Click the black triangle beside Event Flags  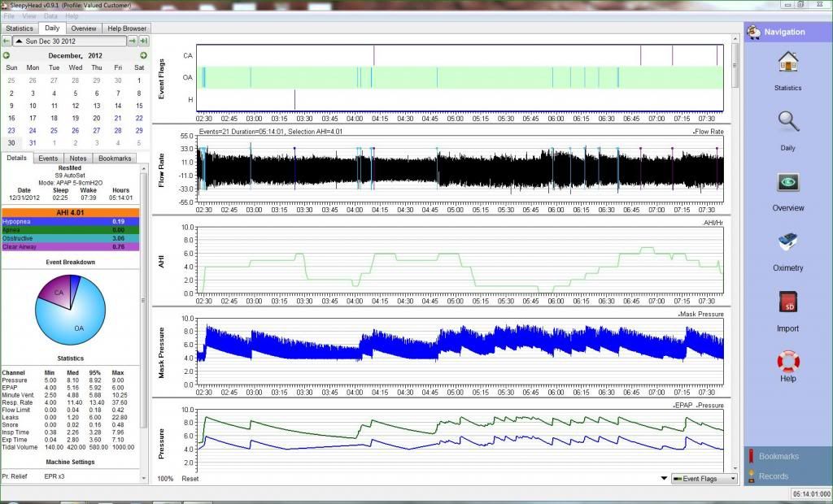point(665,479)
